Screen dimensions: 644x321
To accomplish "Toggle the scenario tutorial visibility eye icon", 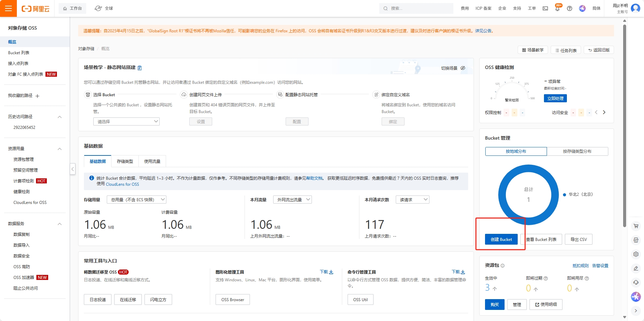I will coord(463,68).
